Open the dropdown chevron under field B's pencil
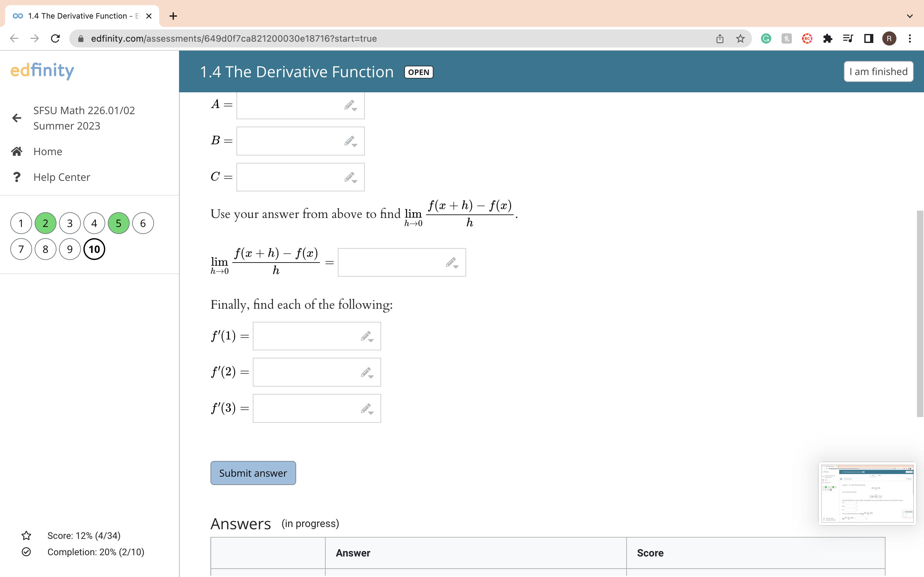This screenshot has width=924, height=577. click(x=354, y=145)
